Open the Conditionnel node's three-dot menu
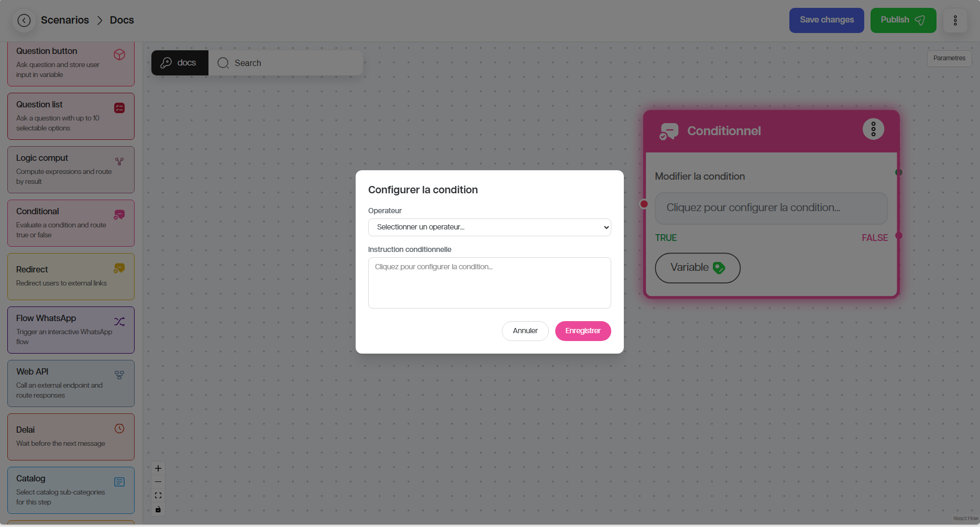Viewport: 980px width, 527px height. (x=873, y=129)
